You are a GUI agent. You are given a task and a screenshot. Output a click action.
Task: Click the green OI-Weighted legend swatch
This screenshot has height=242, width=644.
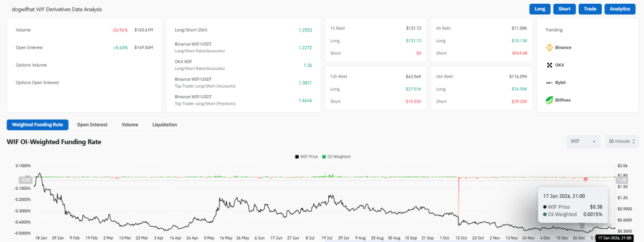point(324,157)
